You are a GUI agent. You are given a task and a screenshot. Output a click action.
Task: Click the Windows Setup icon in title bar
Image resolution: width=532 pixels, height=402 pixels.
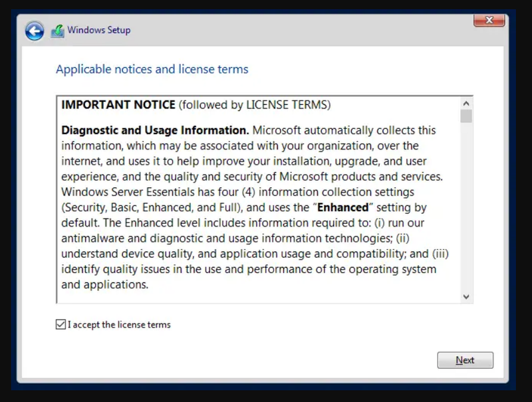[x=58, y=31]
